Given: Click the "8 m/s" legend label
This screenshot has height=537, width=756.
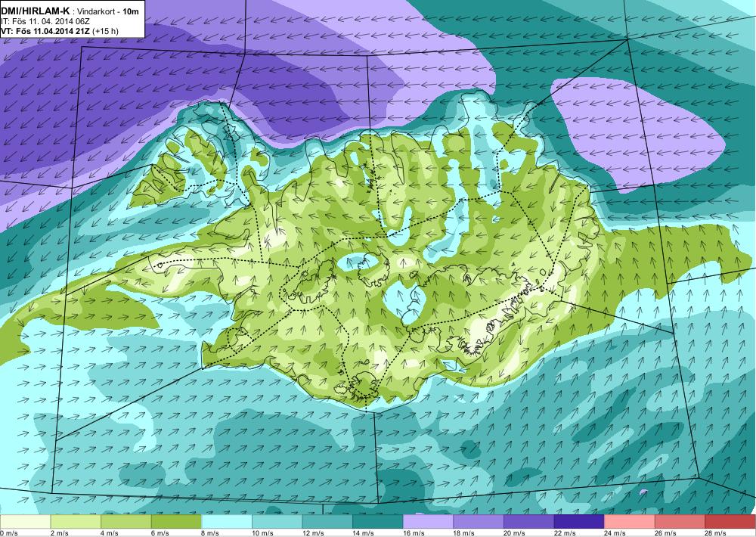Looking at the screenshot, I should [x=210, y=533].
